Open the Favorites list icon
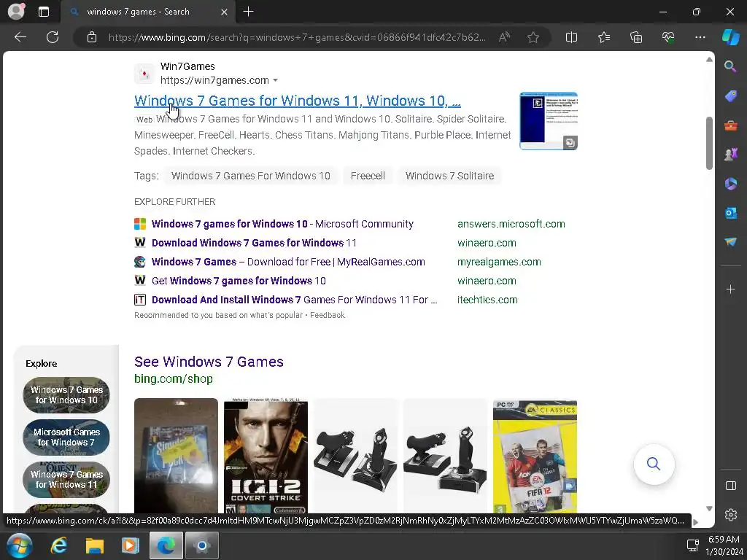The width and height of the screenshot is (747, 560). click(603, 37)
